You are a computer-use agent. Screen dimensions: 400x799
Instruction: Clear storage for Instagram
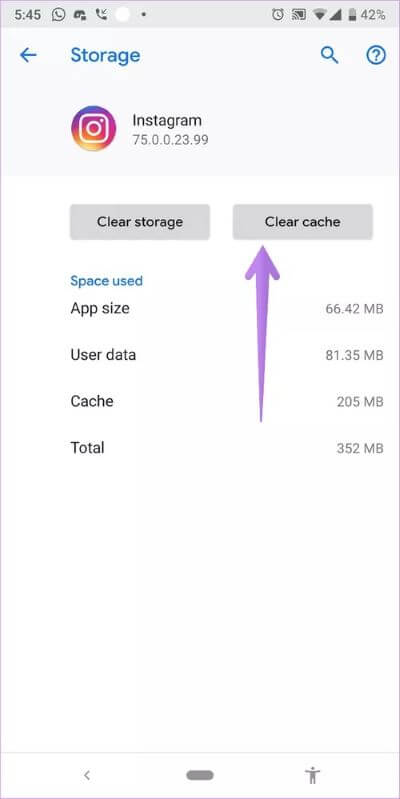tap(140, 222)
